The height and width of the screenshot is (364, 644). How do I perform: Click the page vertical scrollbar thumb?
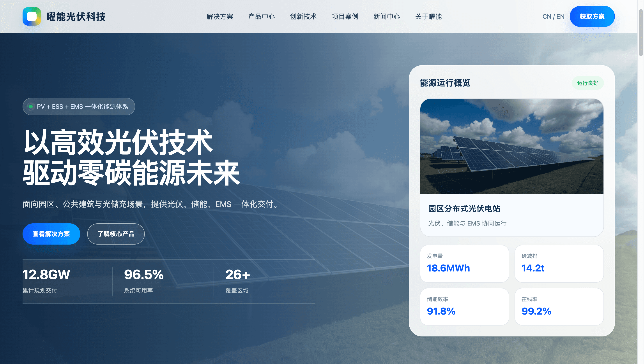point(641,33)
